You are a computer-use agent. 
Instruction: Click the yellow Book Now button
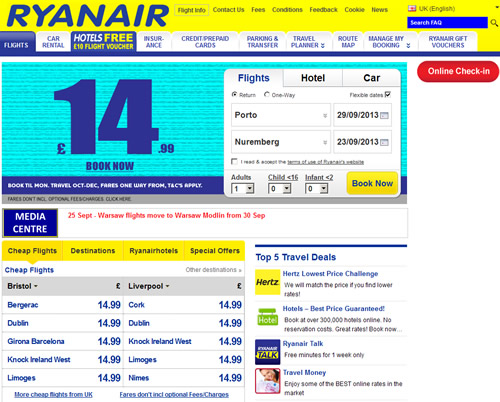point(372,183)
